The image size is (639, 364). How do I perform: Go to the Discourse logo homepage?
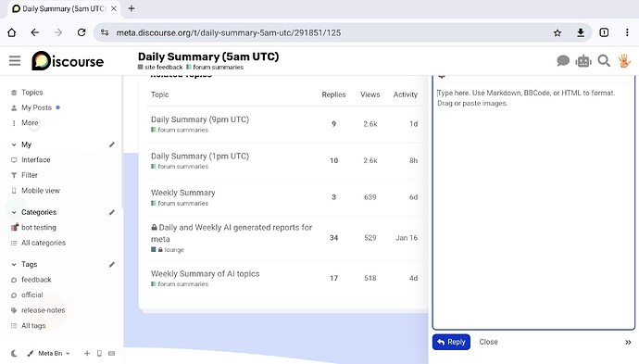point(68,61)
